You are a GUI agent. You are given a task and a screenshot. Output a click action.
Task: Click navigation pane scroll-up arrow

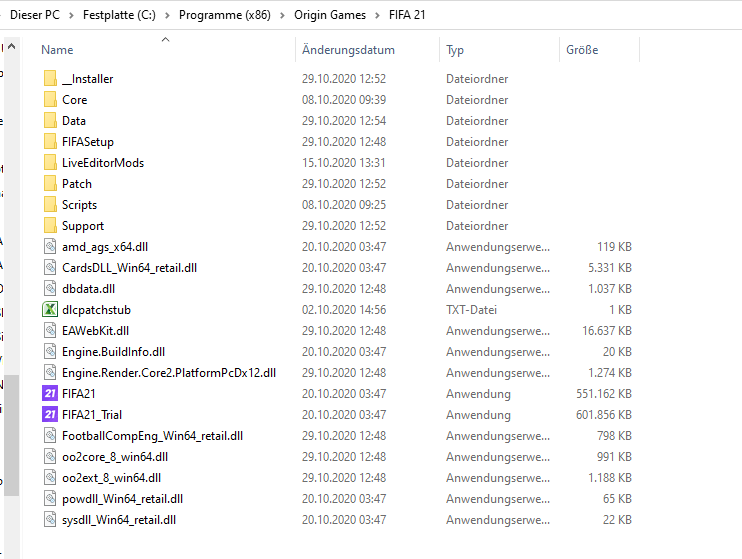point(12,46)
